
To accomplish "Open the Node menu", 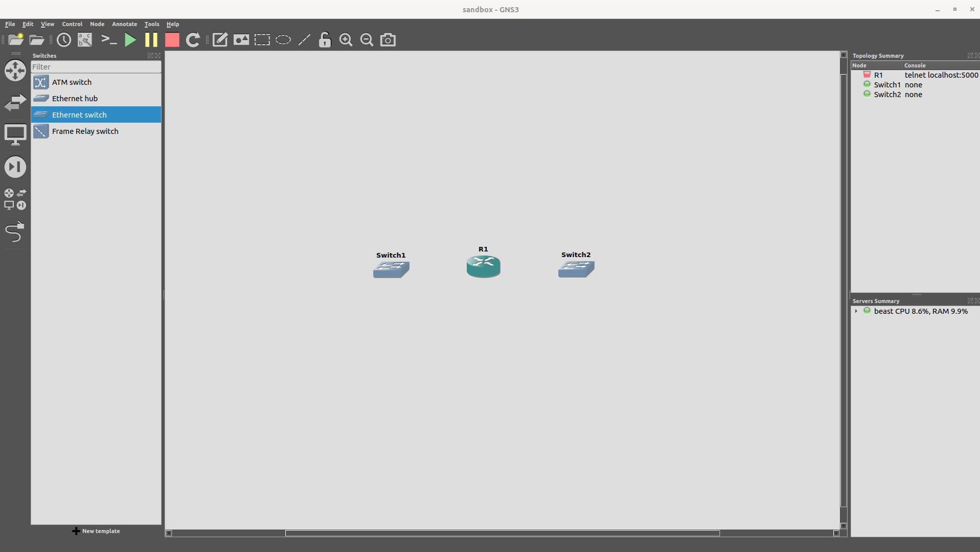I will (x=97, y=24).
